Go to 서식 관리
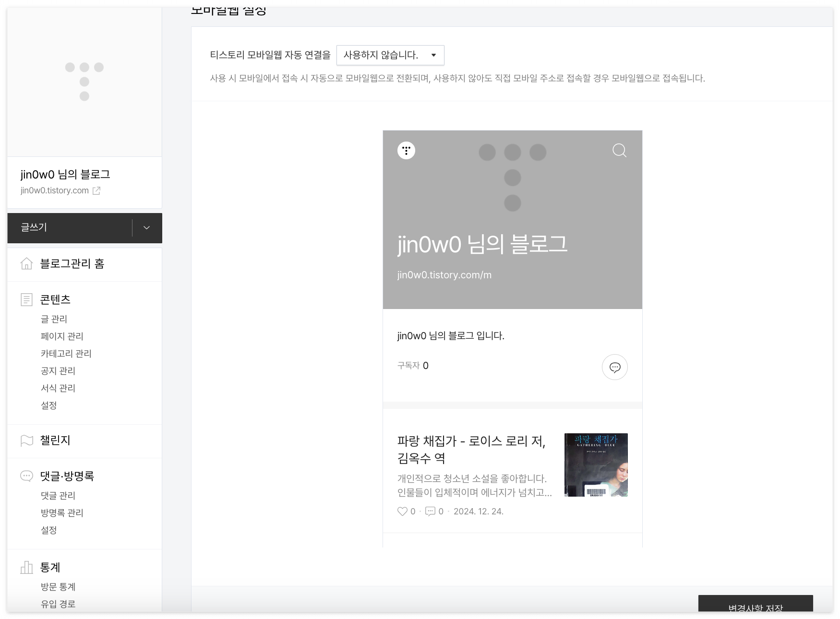This screenshot has height=619, width=840. [x=58, y=388]
